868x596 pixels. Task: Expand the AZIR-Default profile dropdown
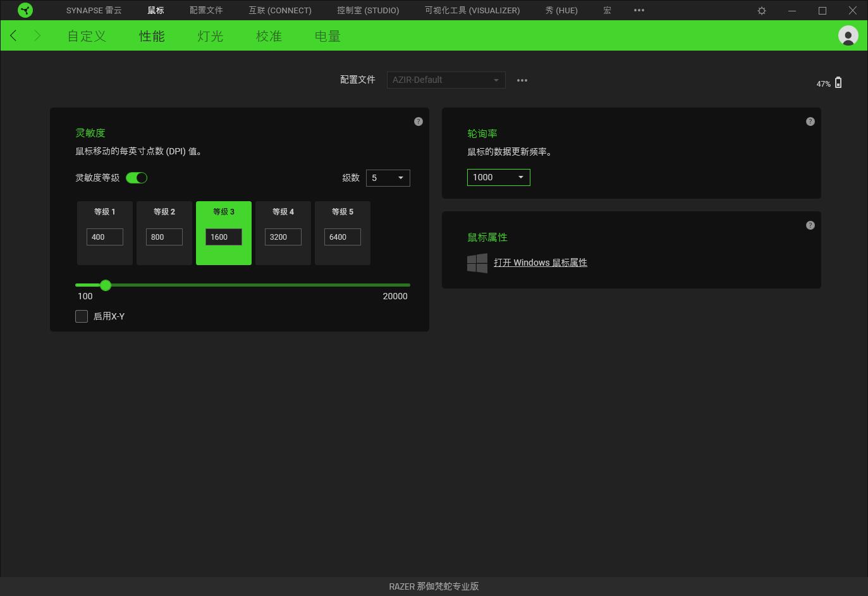pos(446,80)
